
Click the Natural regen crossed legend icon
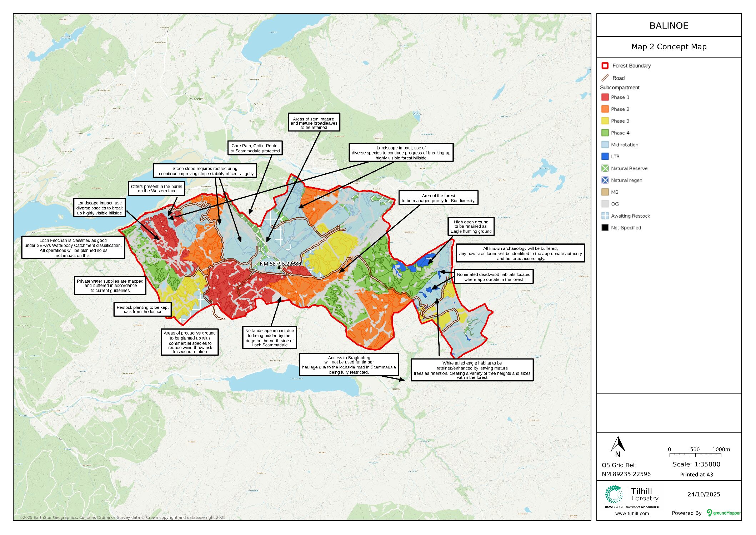[605, 180]
